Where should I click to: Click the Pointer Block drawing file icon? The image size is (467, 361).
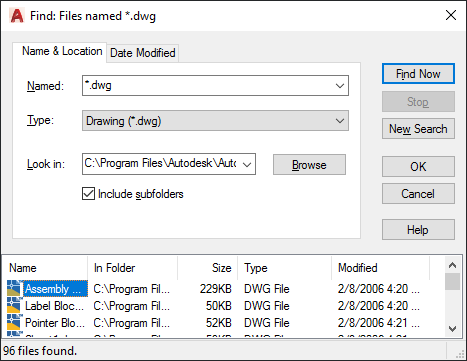[14, 322]
